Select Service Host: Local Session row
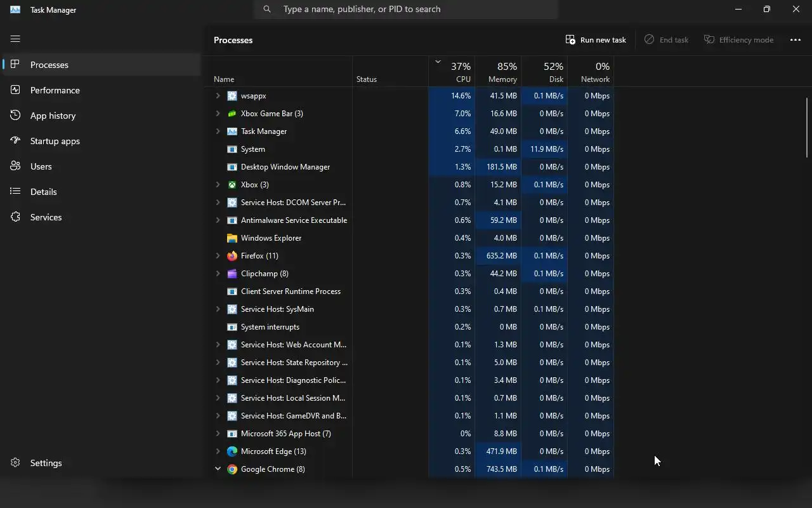Image resolution: width=812 pixels, height=508 pixels. coord(409,398)
